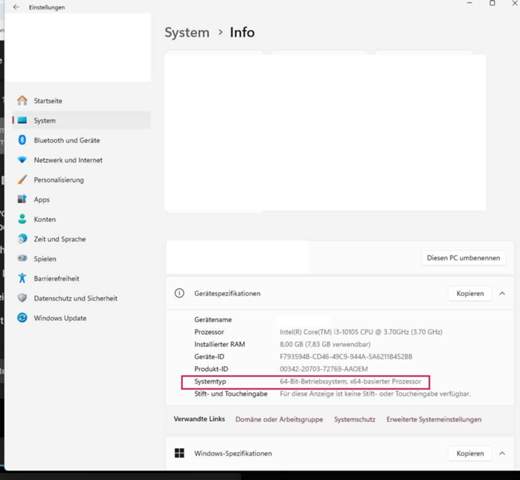
Task: Click the Stift- und Toucheingabe value text
Action: coord(375,394)
